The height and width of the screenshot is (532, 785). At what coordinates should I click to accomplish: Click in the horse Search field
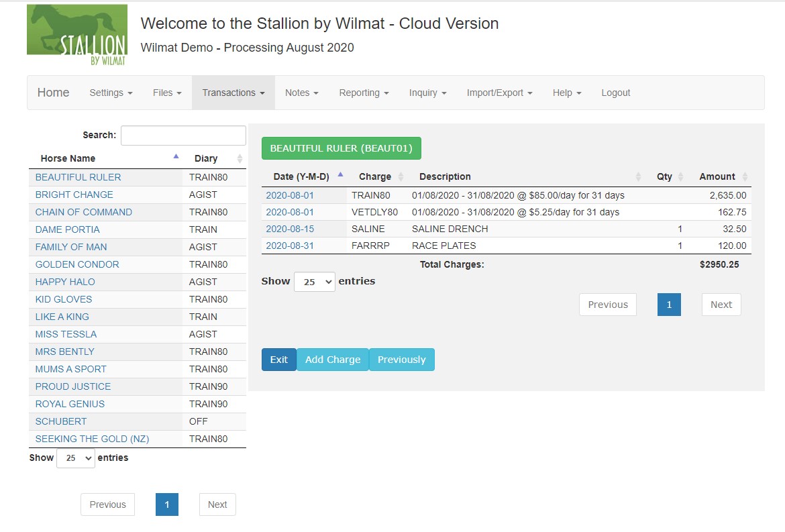(183, 135)
